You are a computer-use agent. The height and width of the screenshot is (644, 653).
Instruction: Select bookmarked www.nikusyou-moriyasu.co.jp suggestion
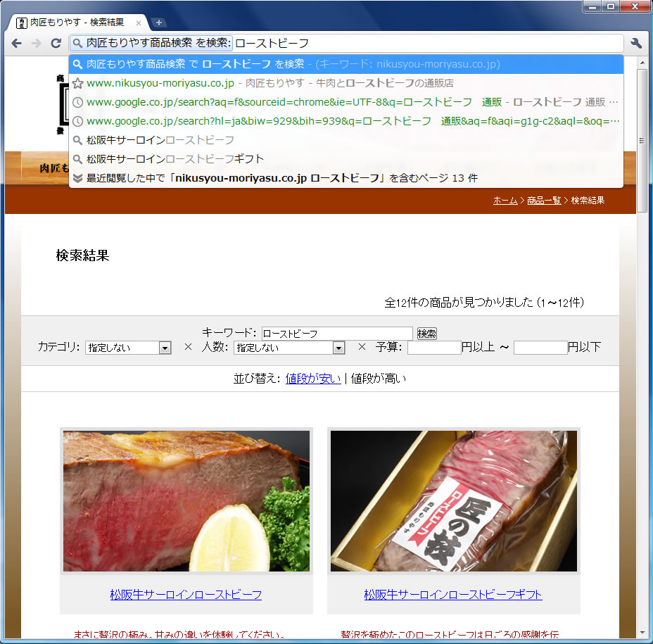345,83
